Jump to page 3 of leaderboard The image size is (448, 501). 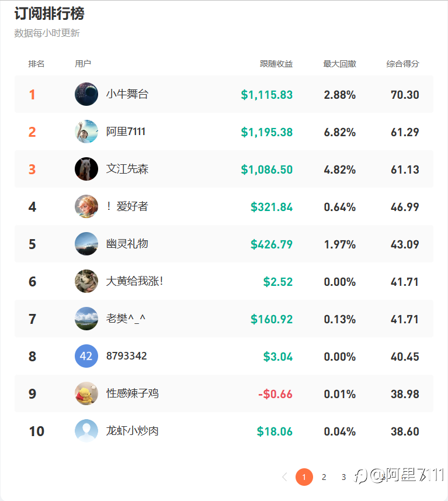343,477
